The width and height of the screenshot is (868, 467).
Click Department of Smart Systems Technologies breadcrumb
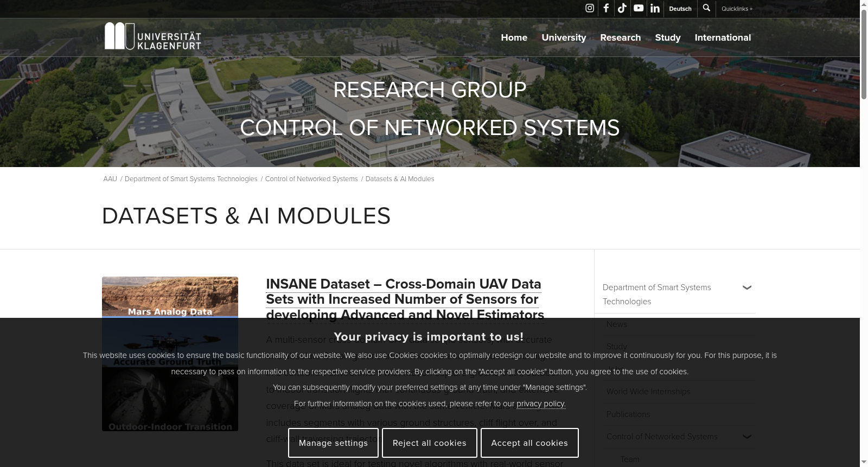pyautogui.click(x=191, y=179)
